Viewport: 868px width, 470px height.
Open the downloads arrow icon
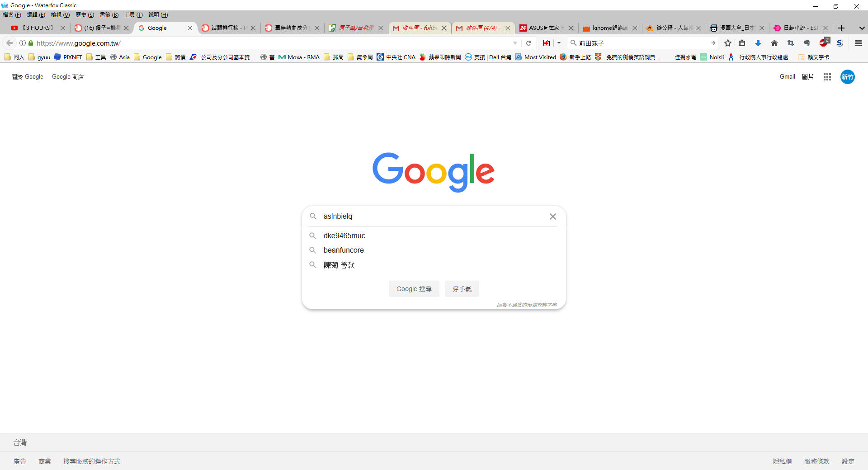click(758, 43)
